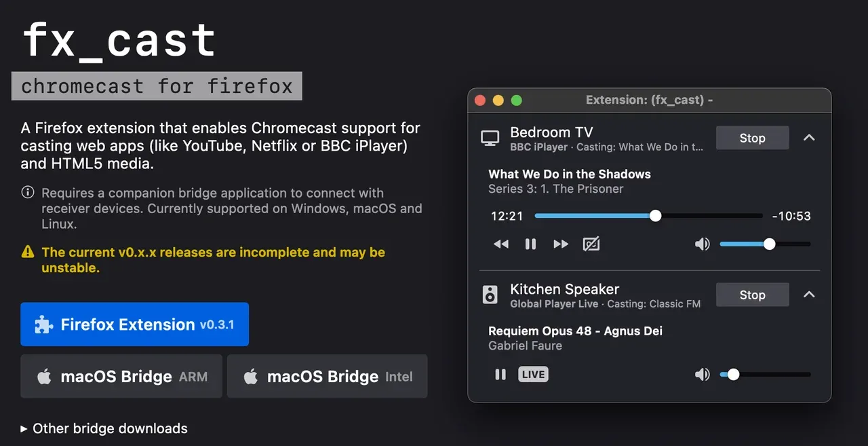The width and height of the screenshot is (868, 446).
Task: Download the Firefox Extension v0.3.1
Action: [x=135, y=324]
